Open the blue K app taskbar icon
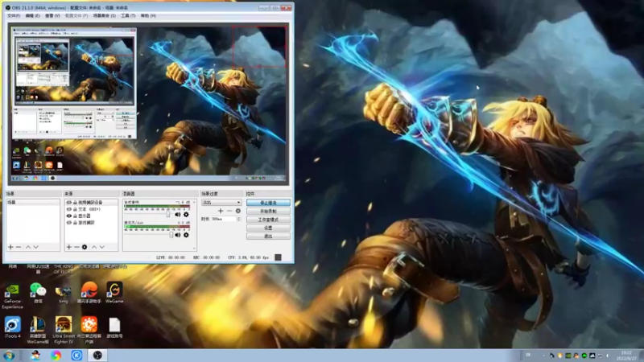Screen dimensions: 644x362 (x=76, y=356)
